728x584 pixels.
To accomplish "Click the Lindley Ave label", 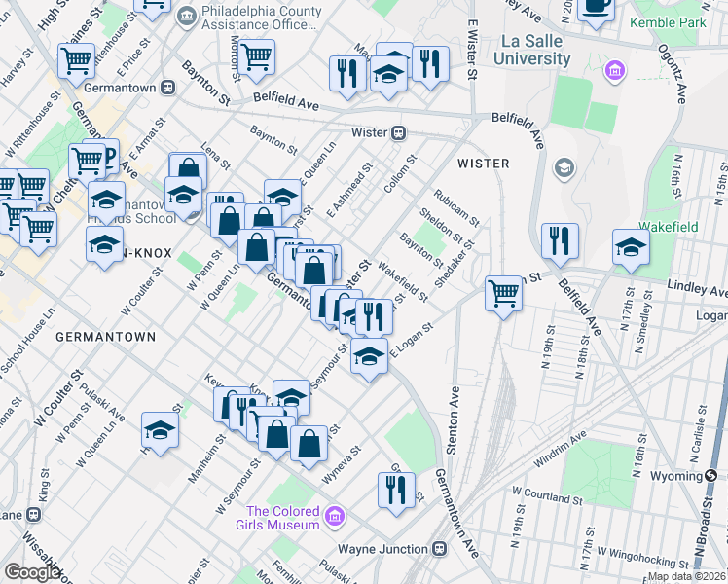I will (697, 288).
